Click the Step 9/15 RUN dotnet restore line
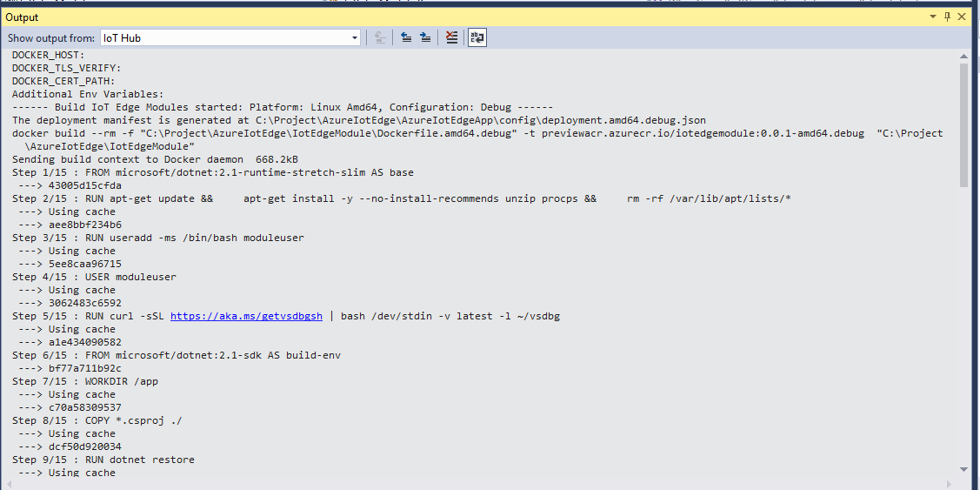 pyautogui.click(x=103, y=460)
